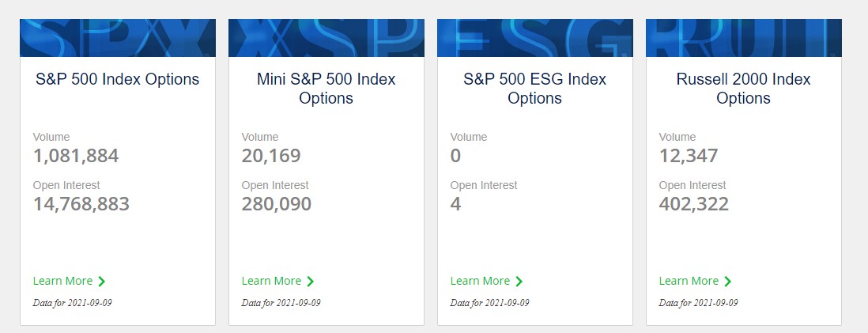Image resolution: width=868 pixels, height=333 pixels.
Task: Open Learn More under S&P 500 ESG Options
Action: click(480, 281)
